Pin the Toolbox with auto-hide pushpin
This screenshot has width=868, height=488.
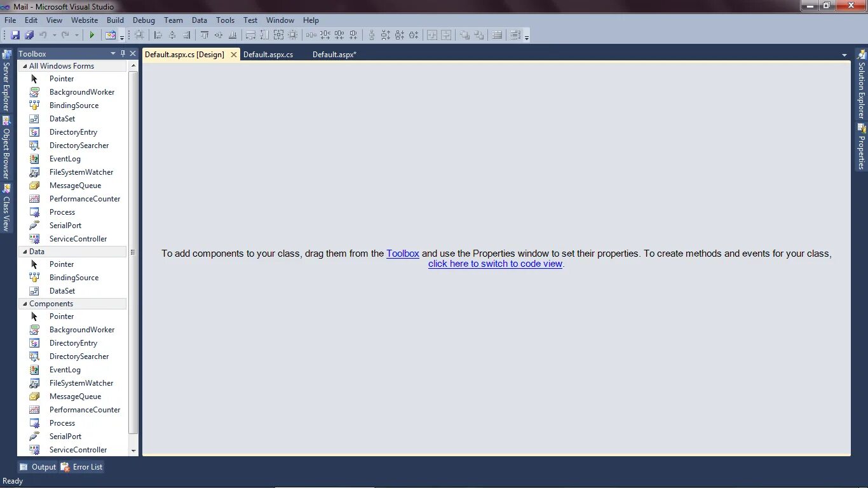(123, 53)
